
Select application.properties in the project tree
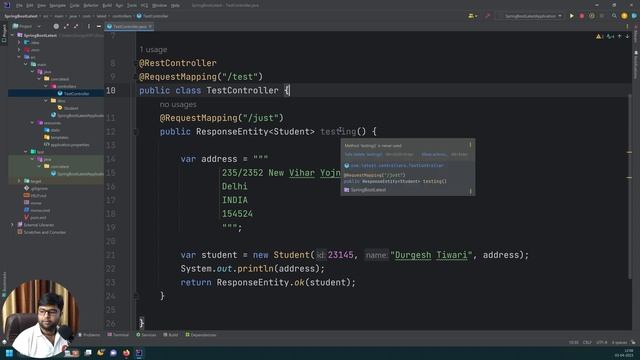tap(69, 144)
